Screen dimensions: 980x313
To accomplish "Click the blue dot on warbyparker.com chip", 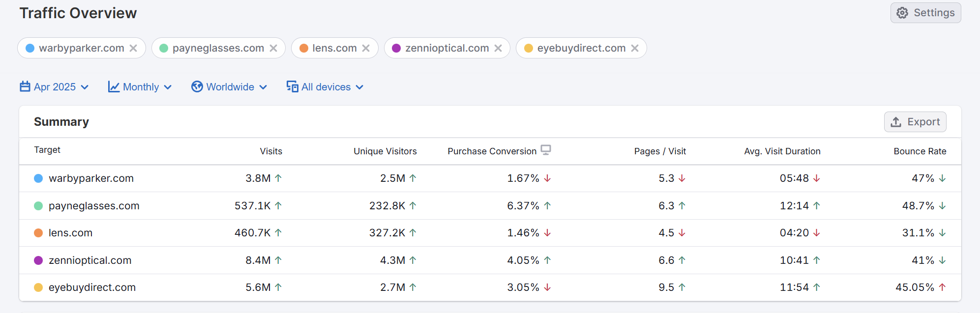I will [30, 48].
